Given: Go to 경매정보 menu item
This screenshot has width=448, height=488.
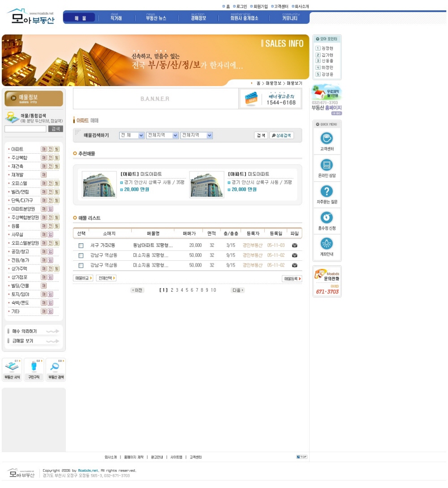Looking at the screenshot, I should pos(198,18).
